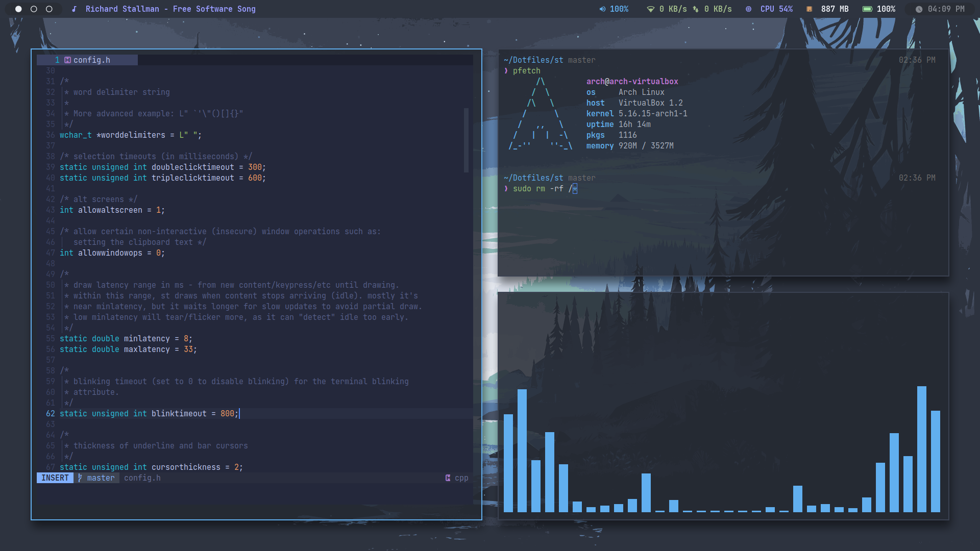The image size is (980, 551).
Task: Click the tallest bar in the audio visualizer
Action: tap(921, 449)
